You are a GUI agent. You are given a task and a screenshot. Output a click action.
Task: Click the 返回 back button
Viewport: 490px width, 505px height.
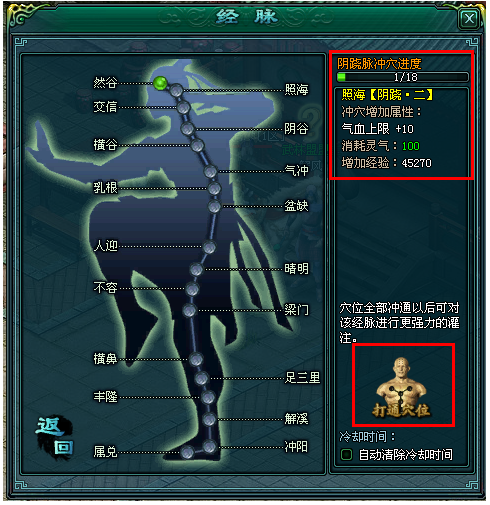pyautogui.click(x=54, y=437)
